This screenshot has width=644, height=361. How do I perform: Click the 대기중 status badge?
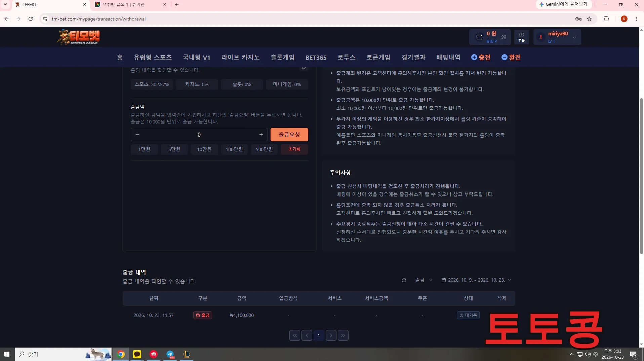click(x=468, y=315)
